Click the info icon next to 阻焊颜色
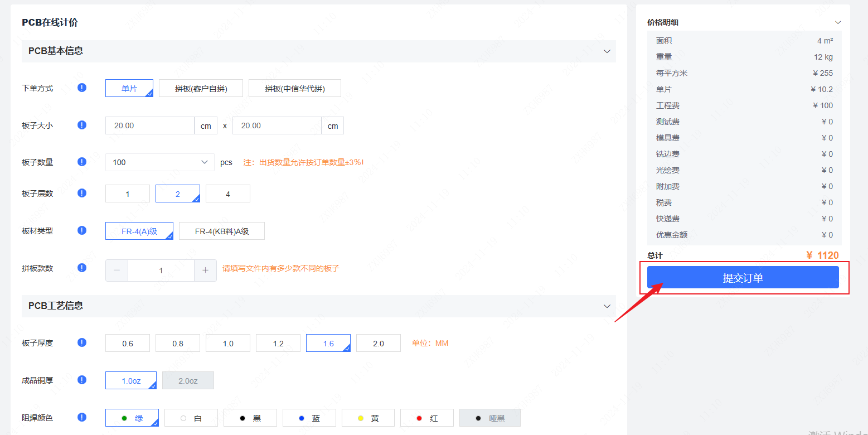 point(81,417)
